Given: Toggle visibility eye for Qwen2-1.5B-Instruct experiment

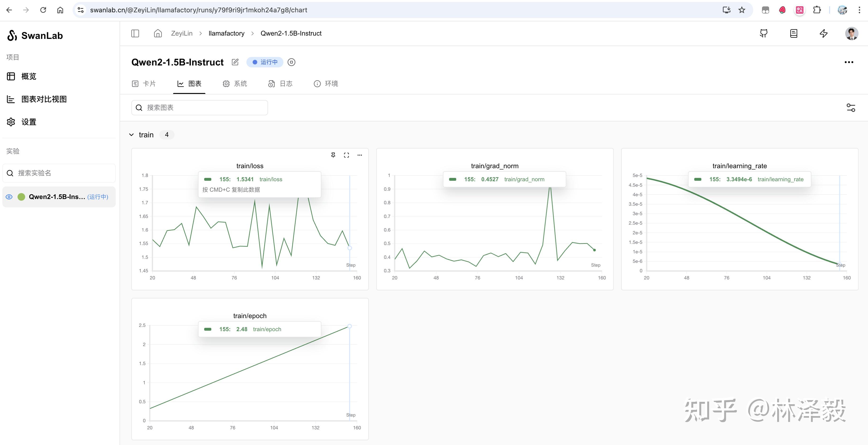Looking at the screenshot, I should coord(9,197).
